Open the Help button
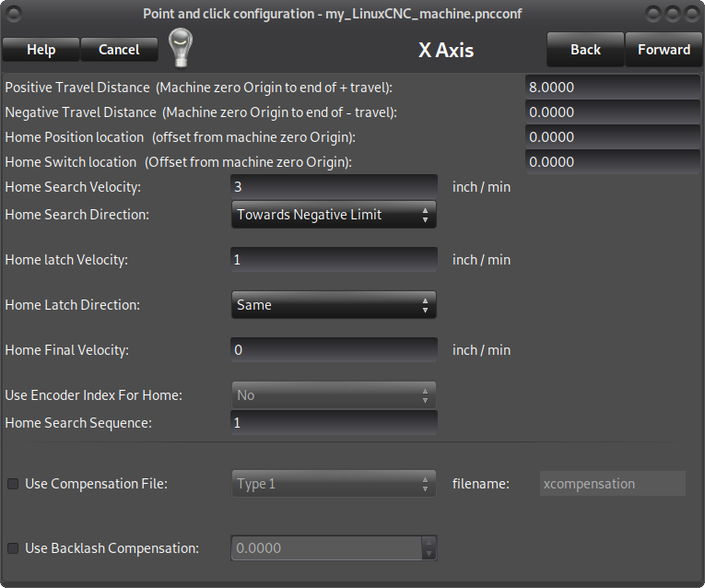This screenshot has height=588, width=705. tap(41, 50)
